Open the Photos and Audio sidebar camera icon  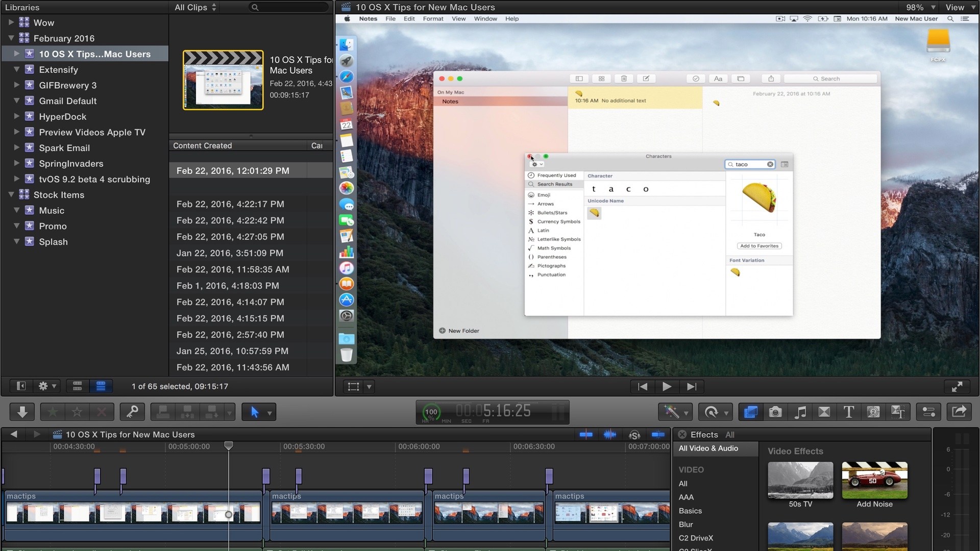[x=775, y=412]
